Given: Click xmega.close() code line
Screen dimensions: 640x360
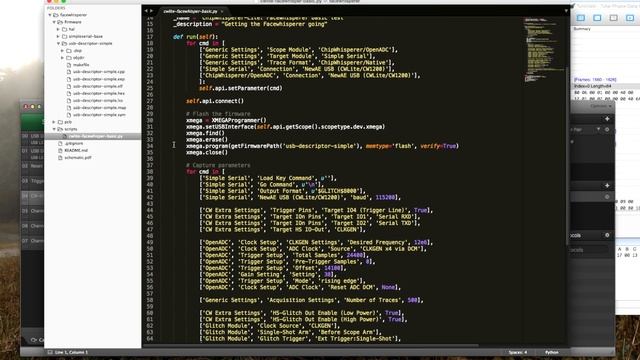Looking at the screenshot, I should point(207,153).
